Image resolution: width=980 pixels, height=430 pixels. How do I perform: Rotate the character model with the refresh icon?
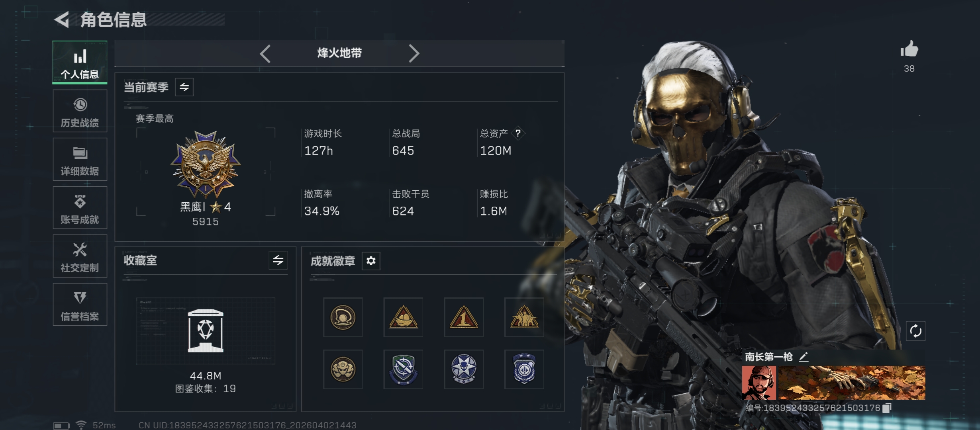pos(915,331)
